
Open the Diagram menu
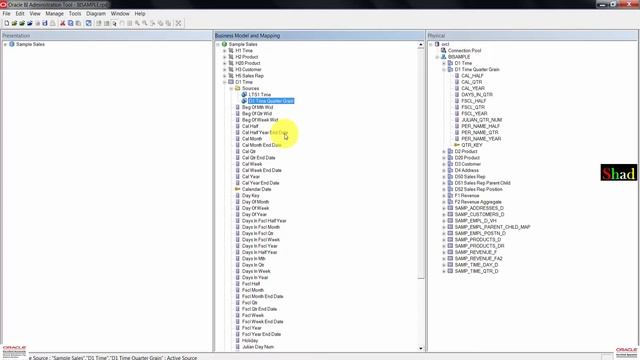pyautogui.click(x=96, y=13)
